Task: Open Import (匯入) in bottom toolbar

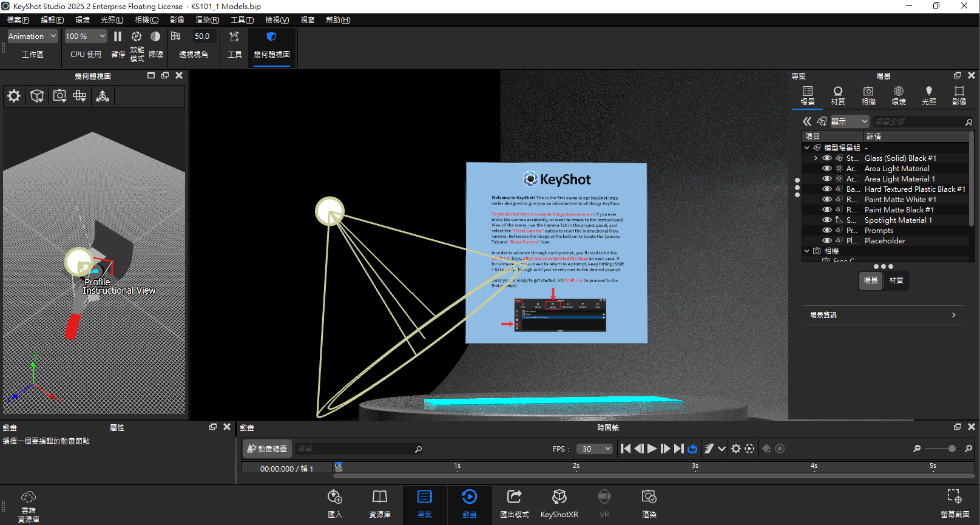Action: pyautogui.click(x=335, y=504)
